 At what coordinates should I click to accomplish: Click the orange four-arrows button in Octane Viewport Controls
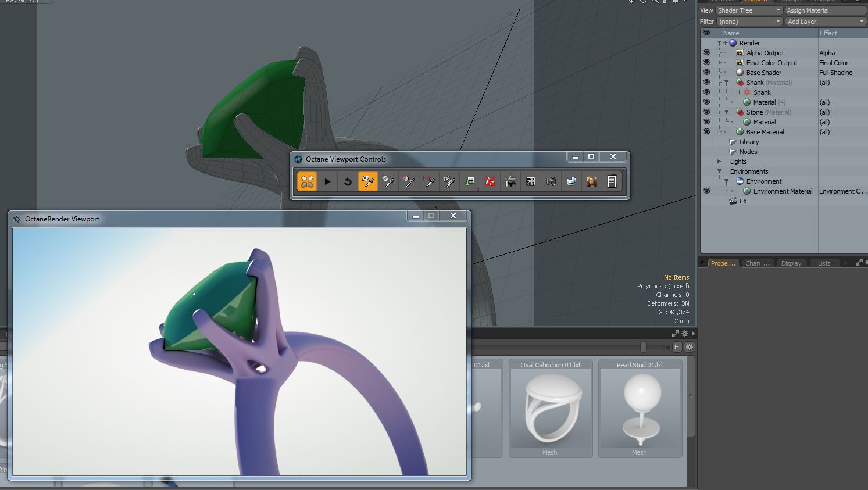[x=307, y=181]
